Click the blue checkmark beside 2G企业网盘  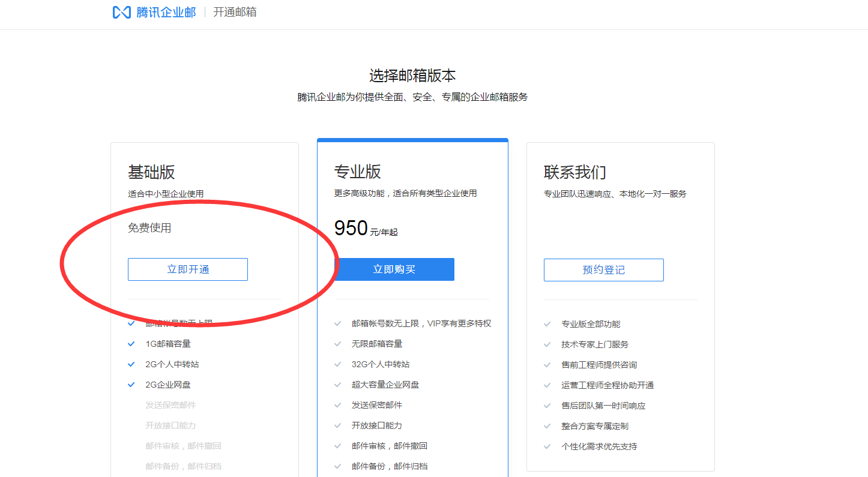pyautogui.click(x=131, y=385)
